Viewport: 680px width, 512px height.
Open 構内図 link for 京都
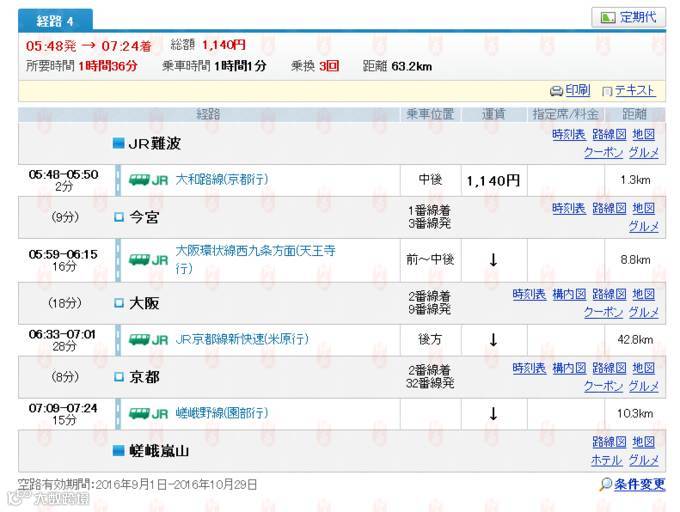click(x=569, y=368)
